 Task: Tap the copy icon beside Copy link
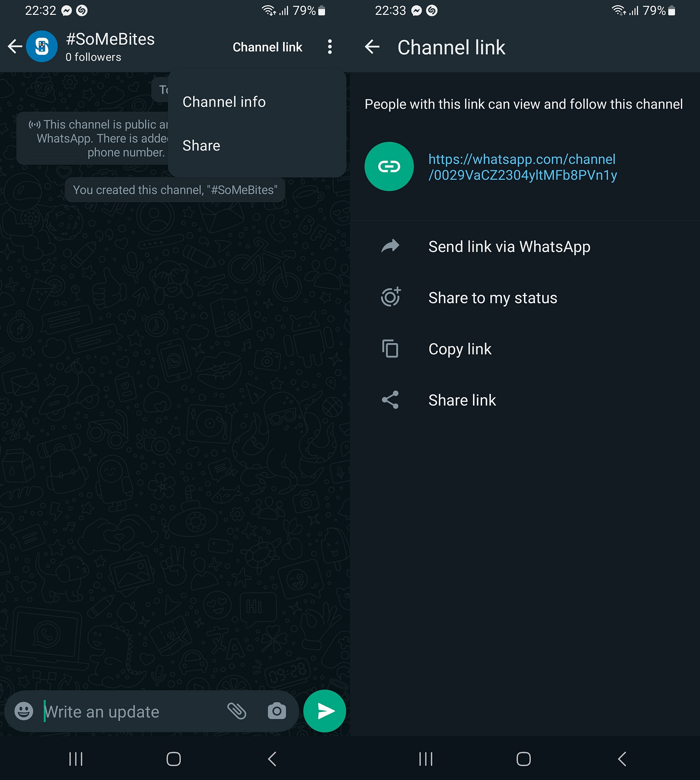[390, 348]
